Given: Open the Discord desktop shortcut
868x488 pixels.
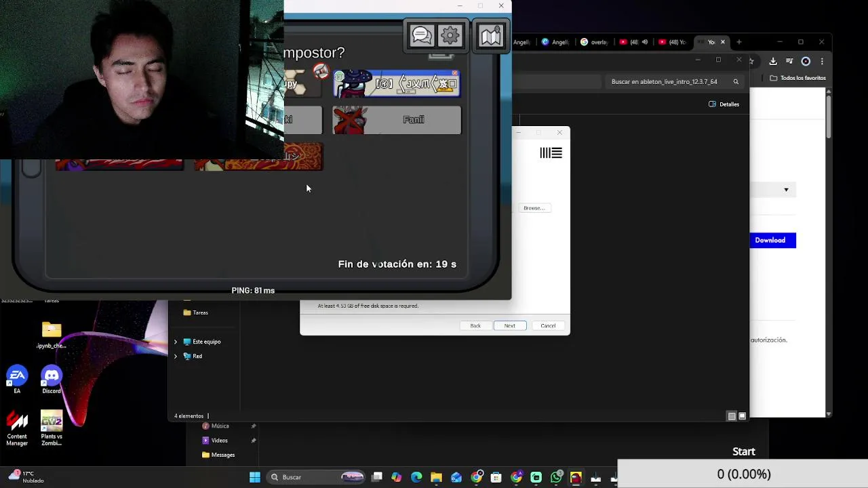Looking at the screenshot, I should pyautogui.click(x=52, y=380).
